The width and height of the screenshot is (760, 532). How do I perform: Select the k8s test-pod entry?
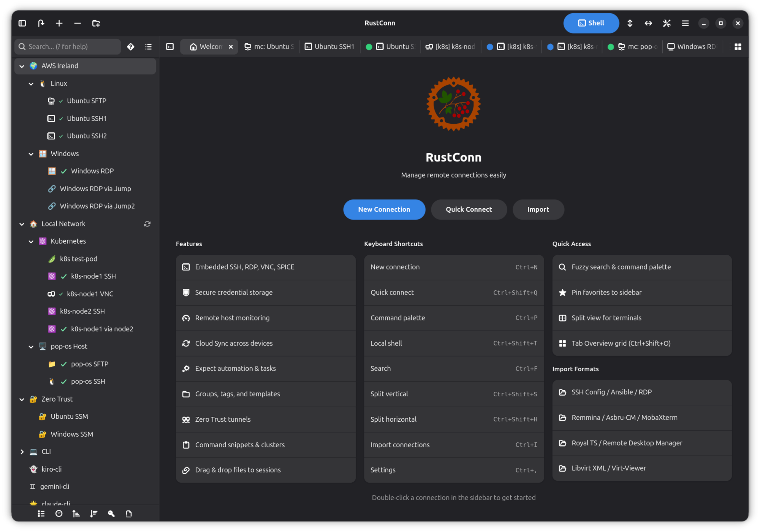click(85, 259)
